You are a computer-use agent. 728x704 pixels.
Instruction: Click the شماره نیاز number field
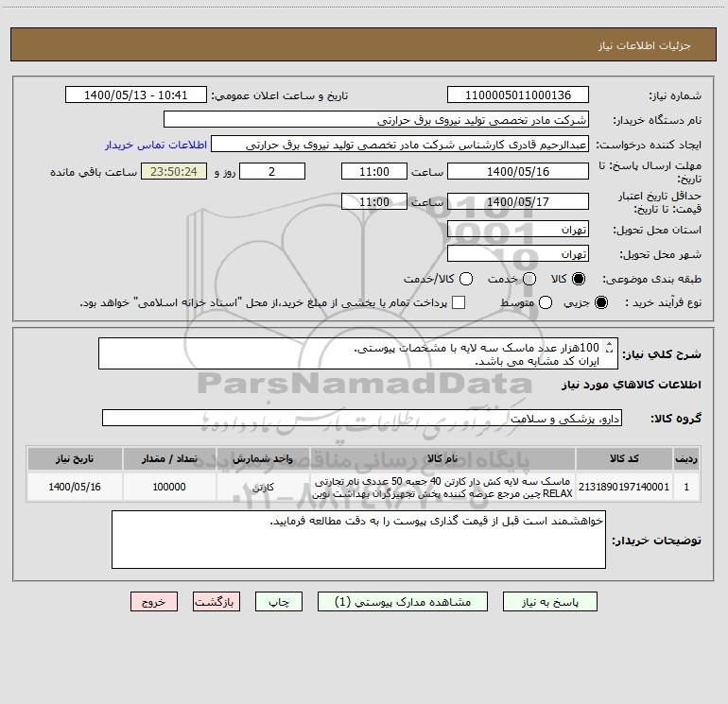click(518, 94)
